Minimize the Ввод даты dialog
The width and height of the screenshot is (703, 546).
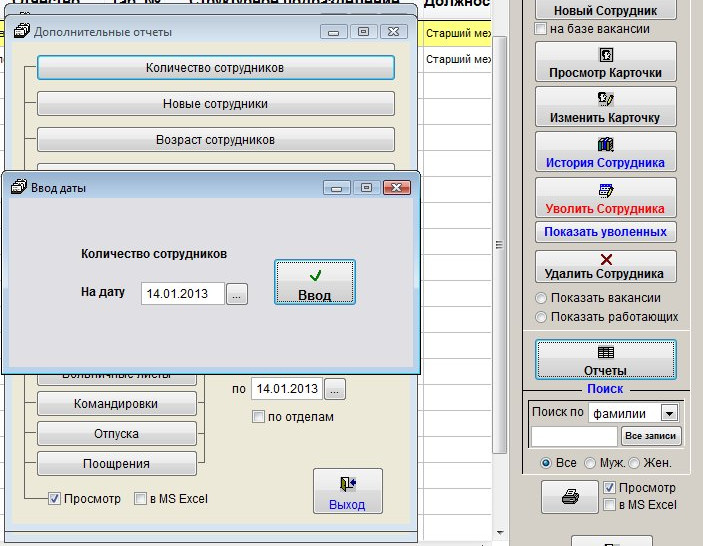coord(336,188)
